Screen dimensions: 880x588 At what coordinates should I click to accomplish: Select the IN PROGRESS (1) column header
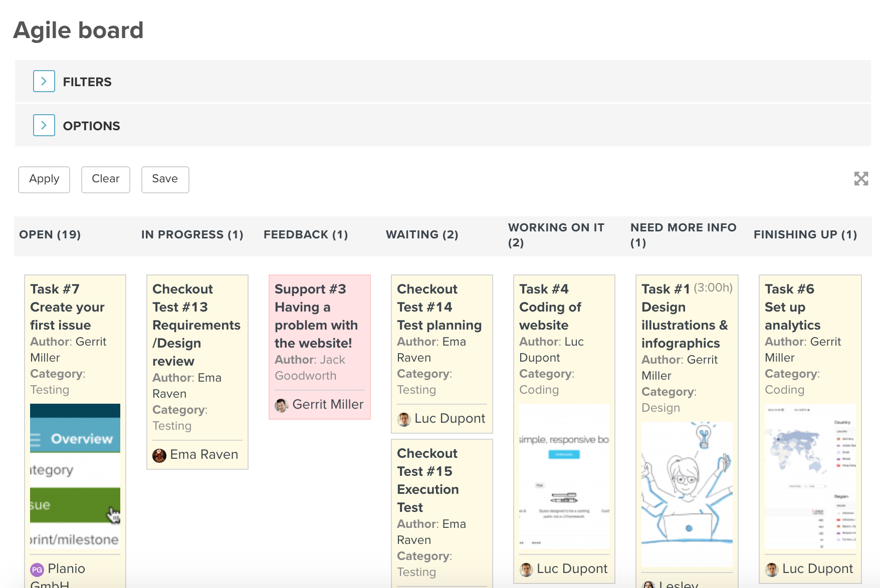pos(192,234)
